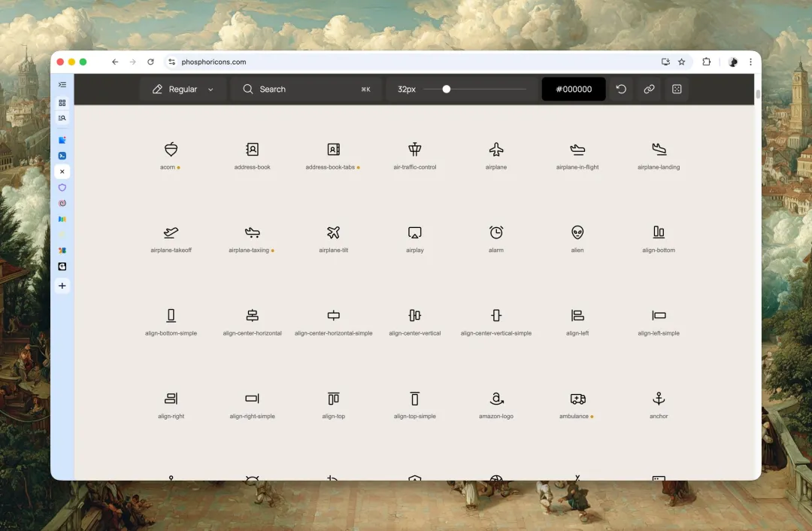
Task: Open the #000000 color picker
Action: [574, 89]
